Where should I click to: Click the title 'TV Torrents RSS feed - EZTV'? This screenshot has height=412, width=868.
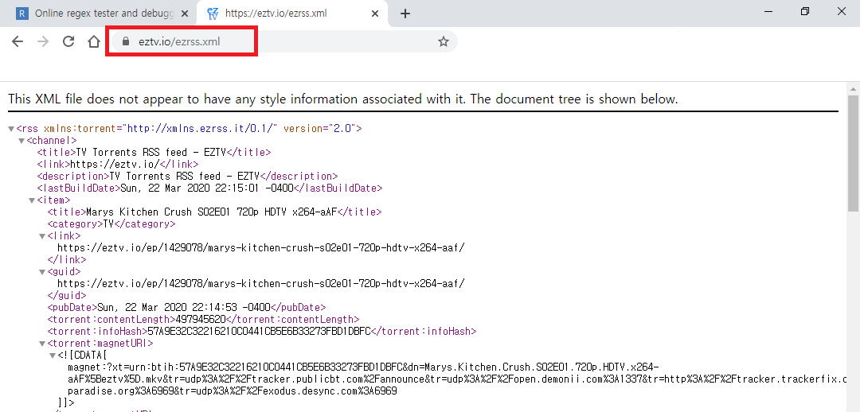point(151,152)
